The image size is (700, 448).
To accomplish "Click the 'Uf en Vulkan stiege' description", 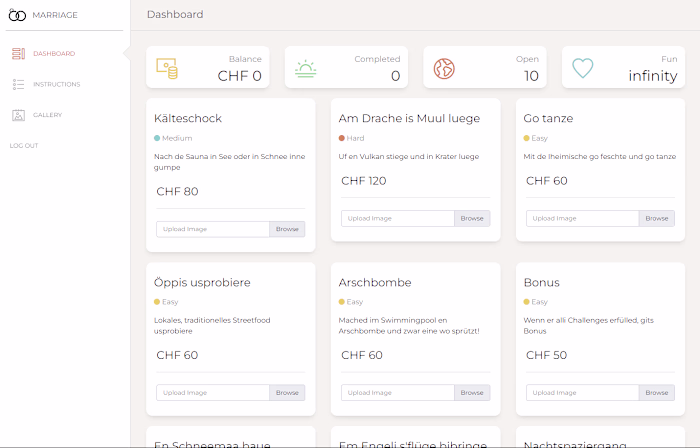I will pos(409,157).
